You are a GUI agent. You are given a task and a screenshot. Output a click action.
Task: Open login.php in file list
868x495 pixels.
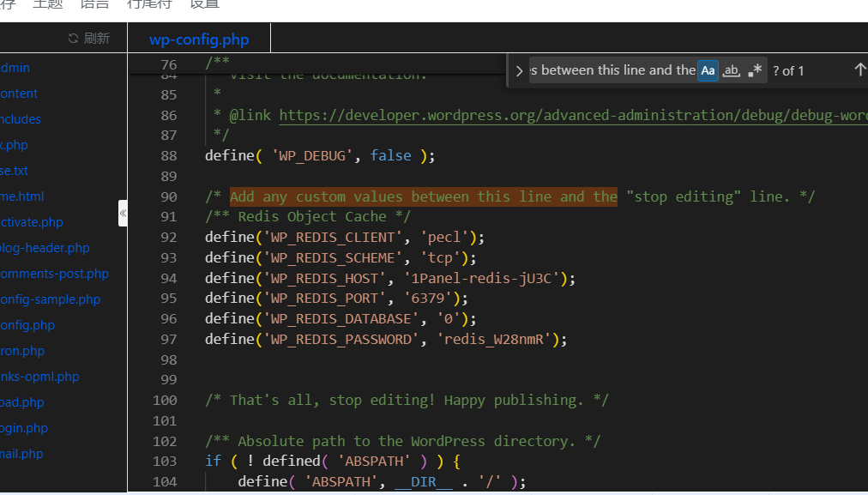click(24, 428)
